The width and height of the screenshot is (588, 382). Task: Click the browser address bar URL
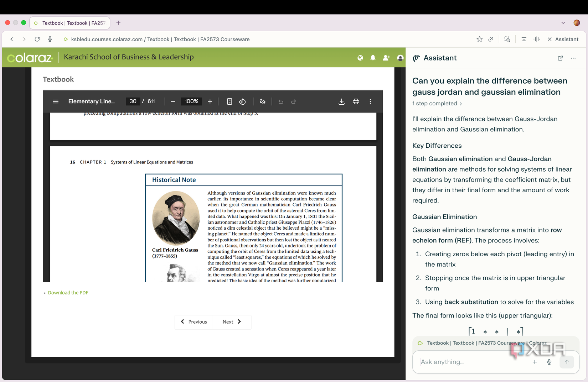tap(160, 39)
